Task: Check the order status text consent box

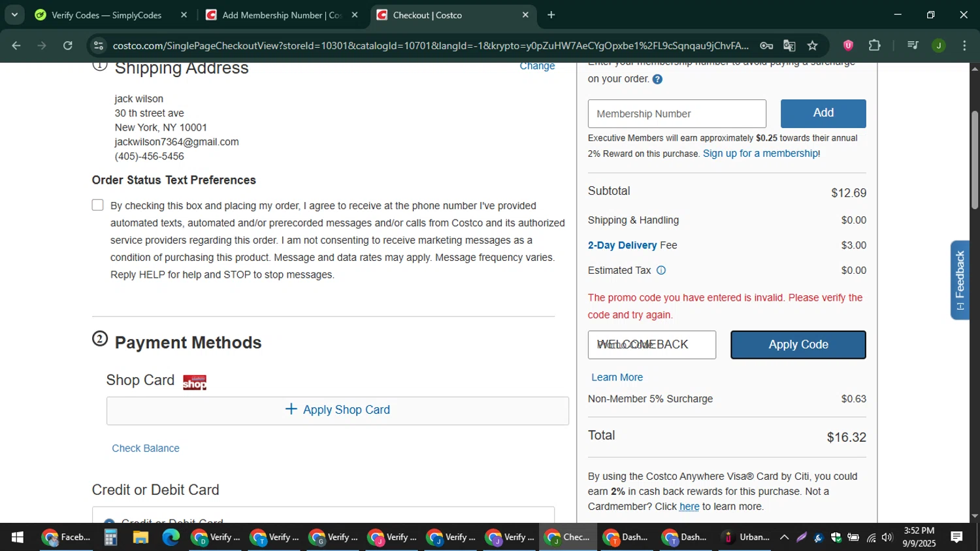Action: [x=98, y=205]
